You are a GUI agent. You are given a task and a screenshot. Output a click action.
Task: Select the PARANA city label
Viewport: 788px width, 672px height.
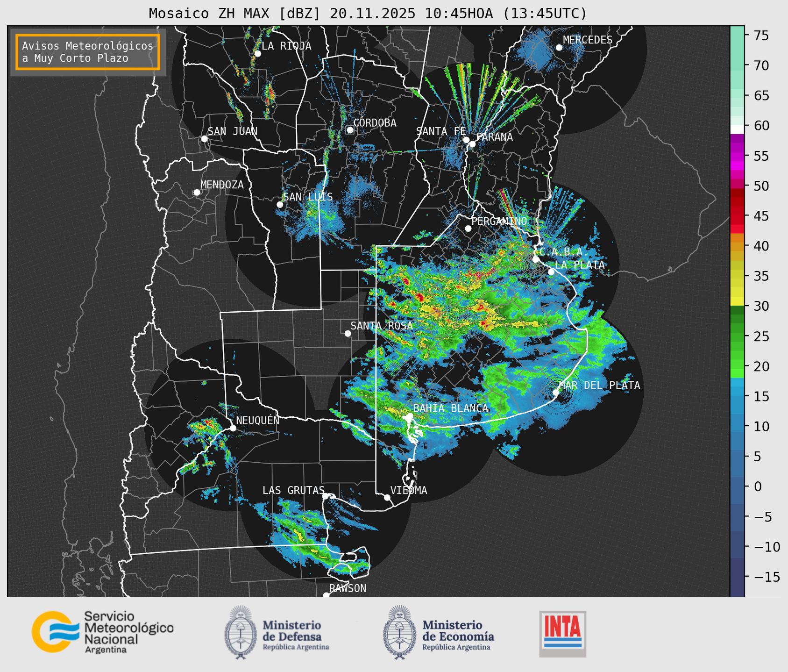494,137
